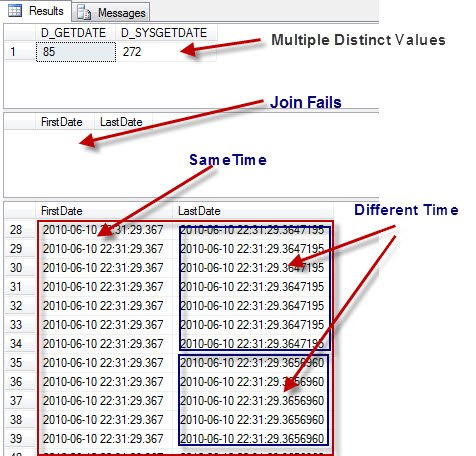Select LastDate cell in row 35
Viewport: 476px width, 456px height.
253,363
